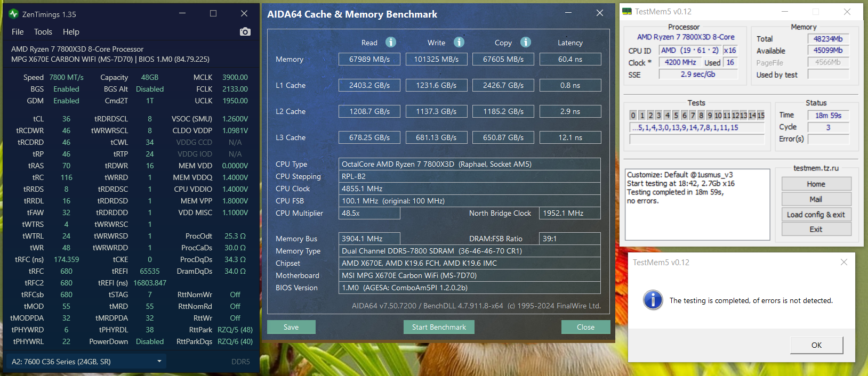Click the L3 Cache Copy value 650.87 GB/s
The height and width of the screenshot is (376, 868).
(503, 137)
